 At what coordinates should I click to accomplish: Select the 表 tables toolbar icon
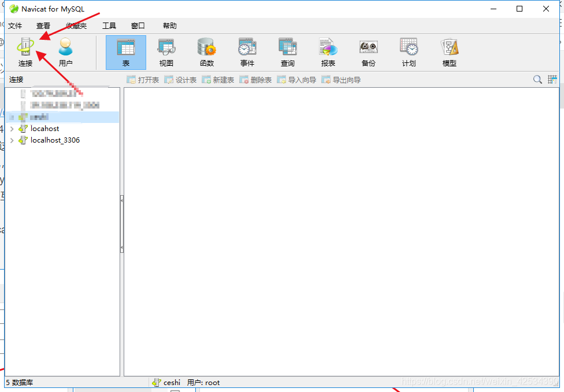coord(126,53)
